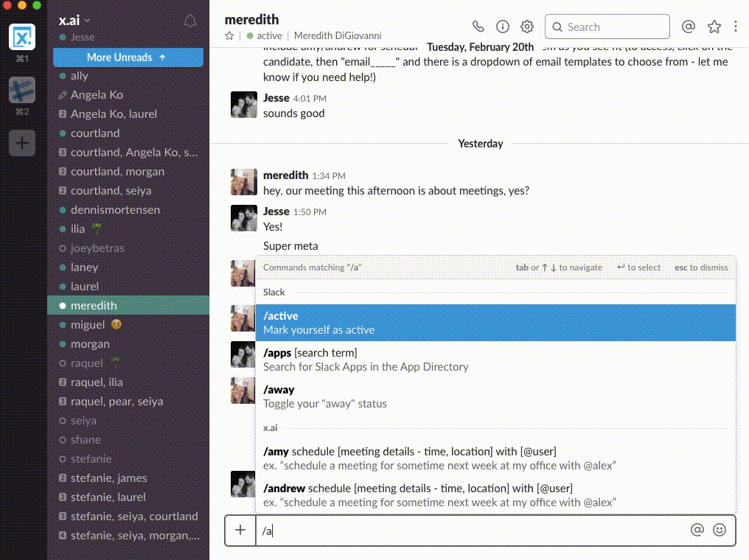This screenshot has height=560, width=749.
Task: Open Angela Ko conversation
Action: coord(128,95)
